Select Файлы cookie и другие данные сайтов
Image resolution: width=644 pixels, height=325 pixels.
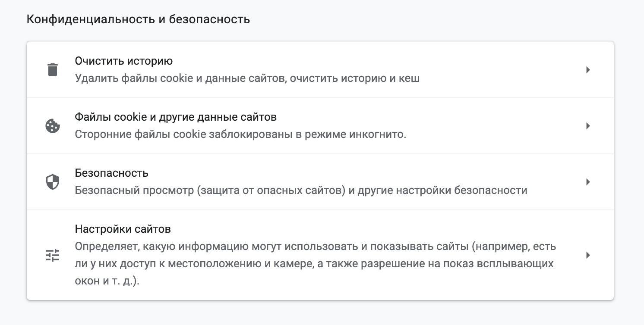[x=176, y=117]
